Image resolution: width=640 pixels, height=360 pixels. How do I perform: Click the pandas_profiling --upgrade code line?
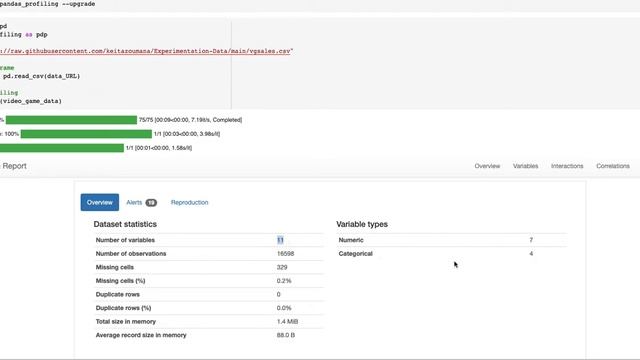(x=47, y=4)
